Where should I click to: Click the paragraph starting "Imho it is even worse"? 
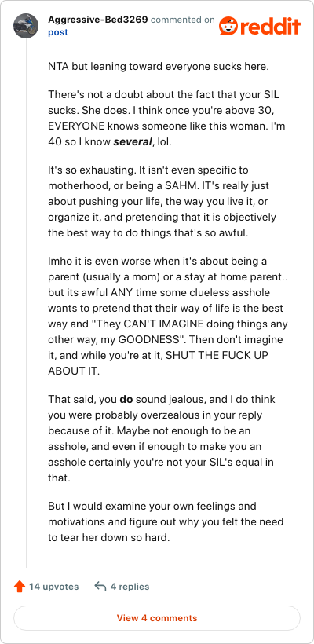pyautogui.click(x=168, y=316)
